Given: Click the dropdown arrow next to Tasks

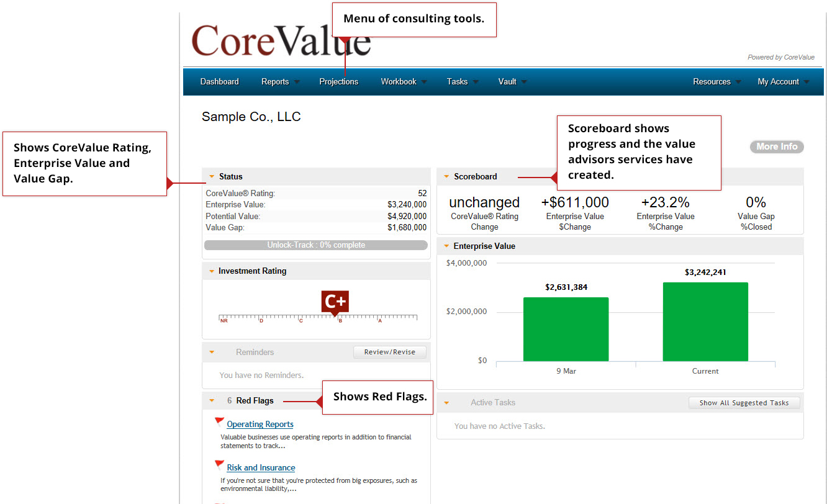Looking at the screenshot, I should (x=476, y=82).
